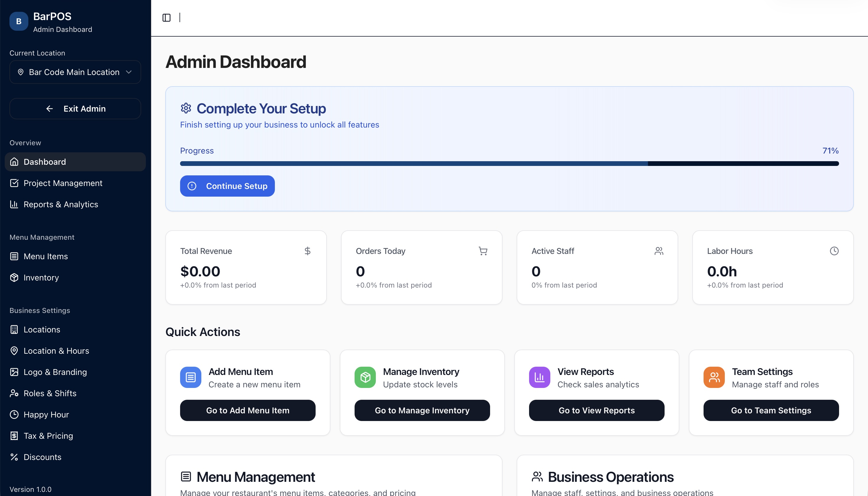Click Go to Team Settings
The image size is (868, 496).
(x=771, y=410)
